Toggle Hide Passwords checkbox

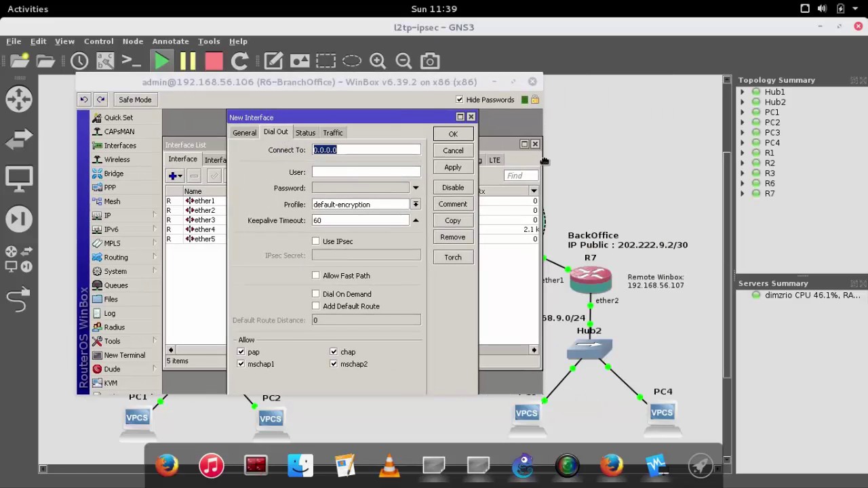click(460, 100)
